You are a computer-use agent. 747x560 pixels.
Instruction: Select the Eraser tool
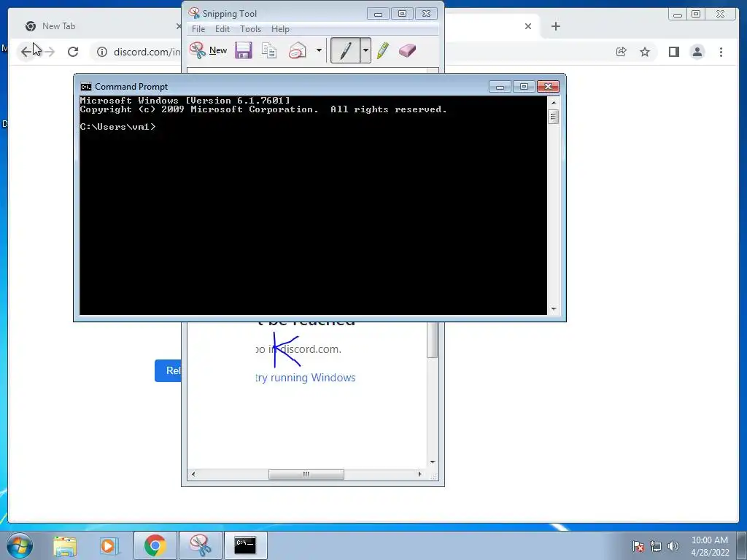click(407, 50)
